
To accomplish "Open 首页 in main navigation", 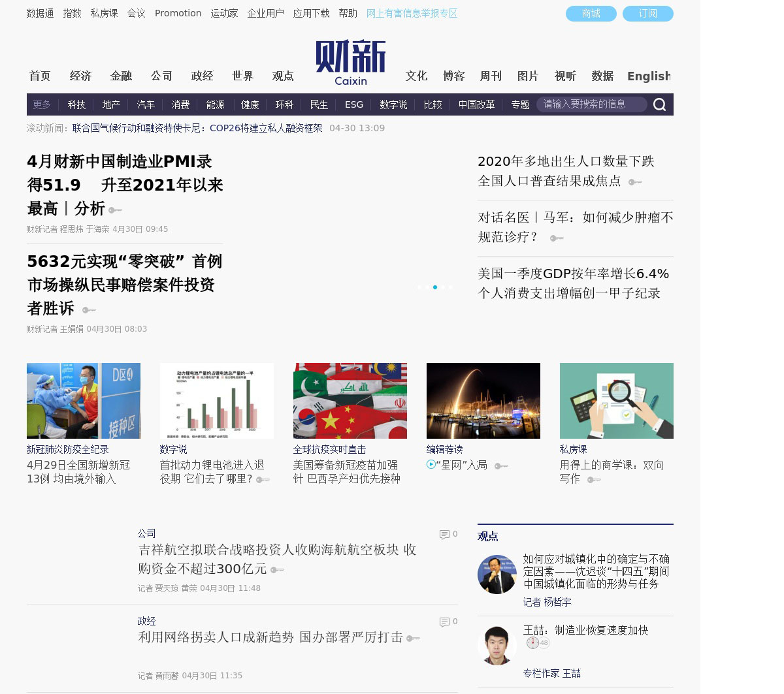I will click(x=40, y=76).
